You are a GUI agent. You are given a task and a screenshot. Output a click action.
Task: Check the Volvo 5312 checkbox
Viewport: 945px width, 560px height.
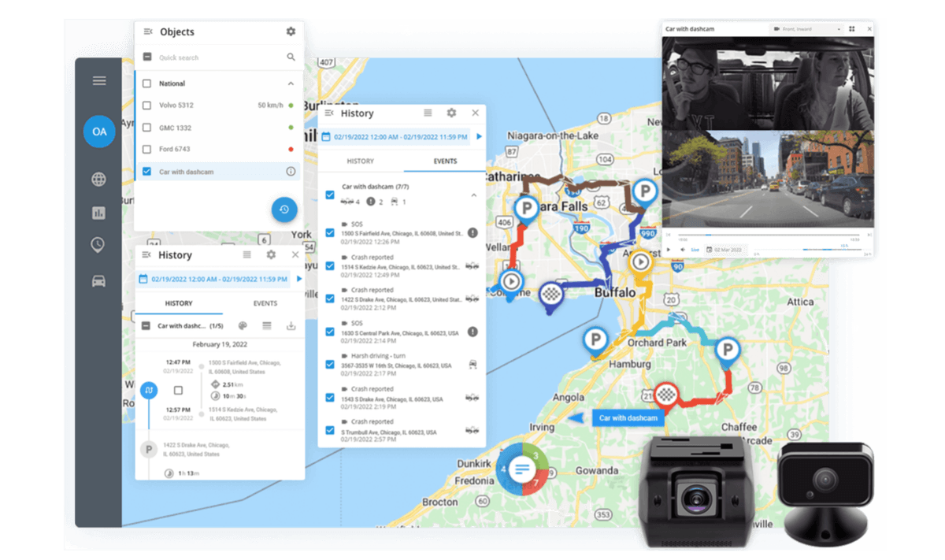click(x=146, y=105)
